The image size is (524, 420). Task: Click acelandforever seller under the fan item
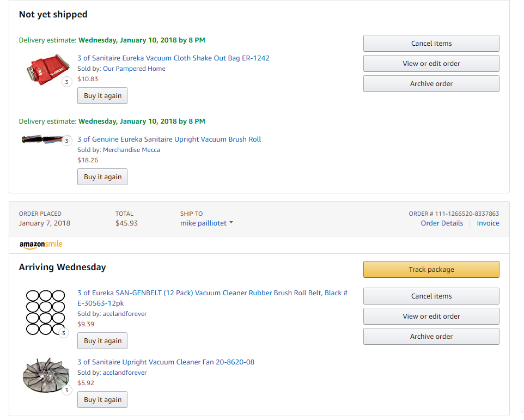(x=125, y=373)
